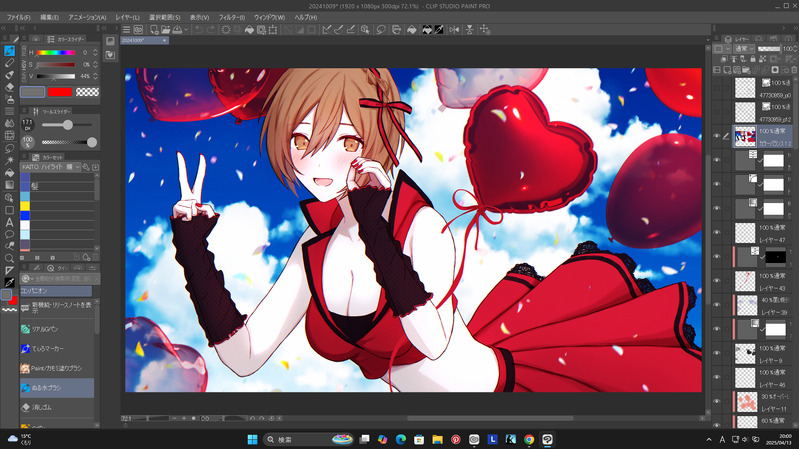This screenshot has width=799, height=449.
Task: Select the transparent color swatch
Action: (87, 92)
